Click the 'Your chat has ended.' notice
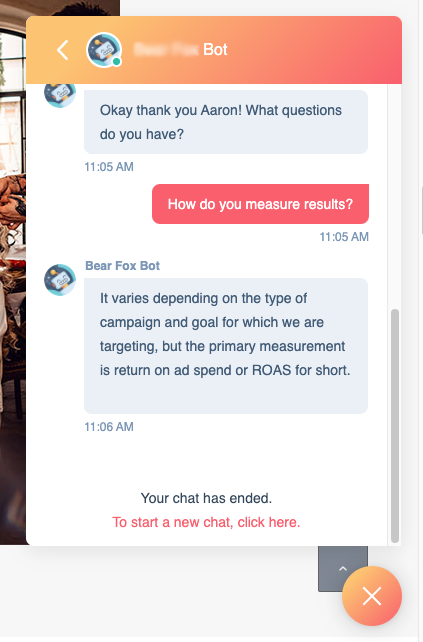Viewport: 423px width, 642px height. pos(206,498)
